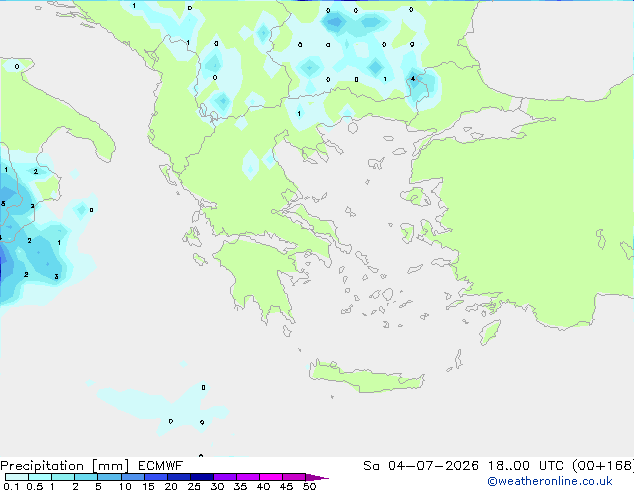Select the 20–25 mm legend color box
The width and height of the screenshot is (634, 490).
pyautogui.click(x=179, y=477)
